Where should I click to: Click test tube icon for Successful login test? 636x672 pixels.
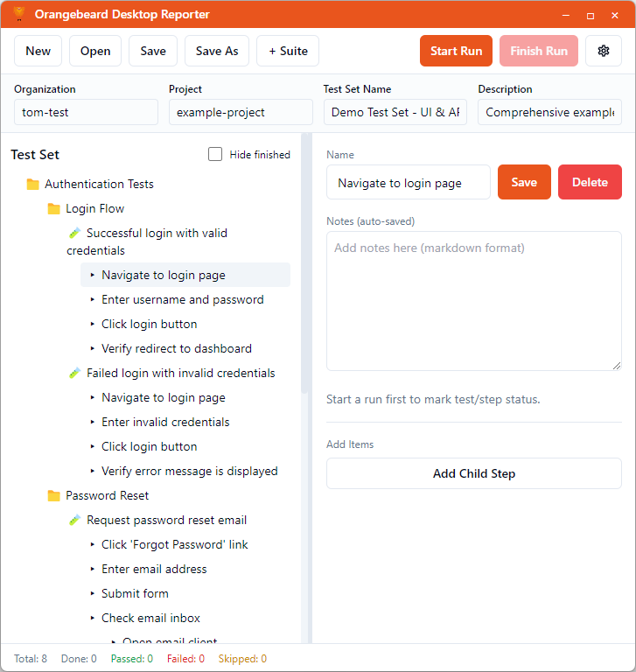pos(74,234)
